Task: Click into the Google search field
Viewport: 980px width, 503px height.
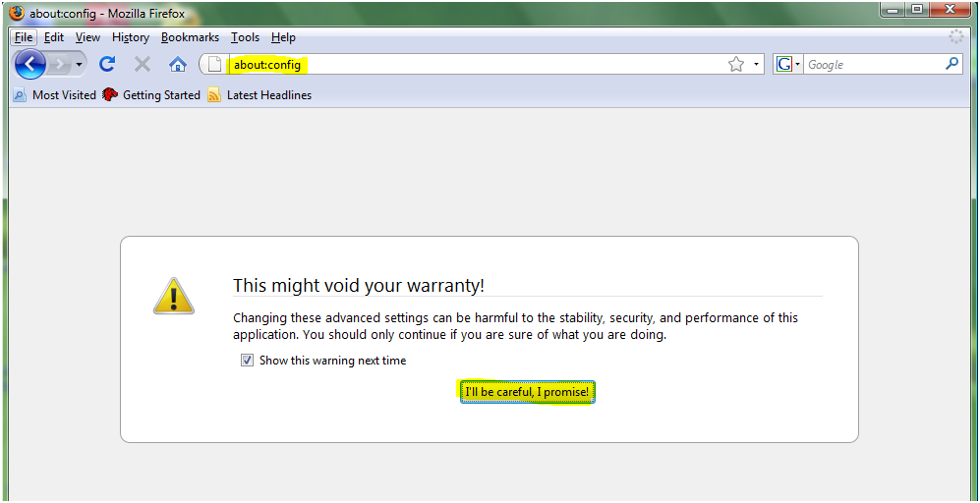Action: (x=872, y=65)
